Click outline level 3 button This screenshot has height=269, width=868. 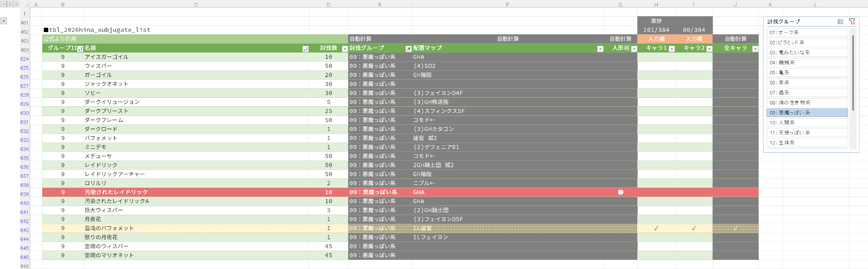click(x=16, y=4)
